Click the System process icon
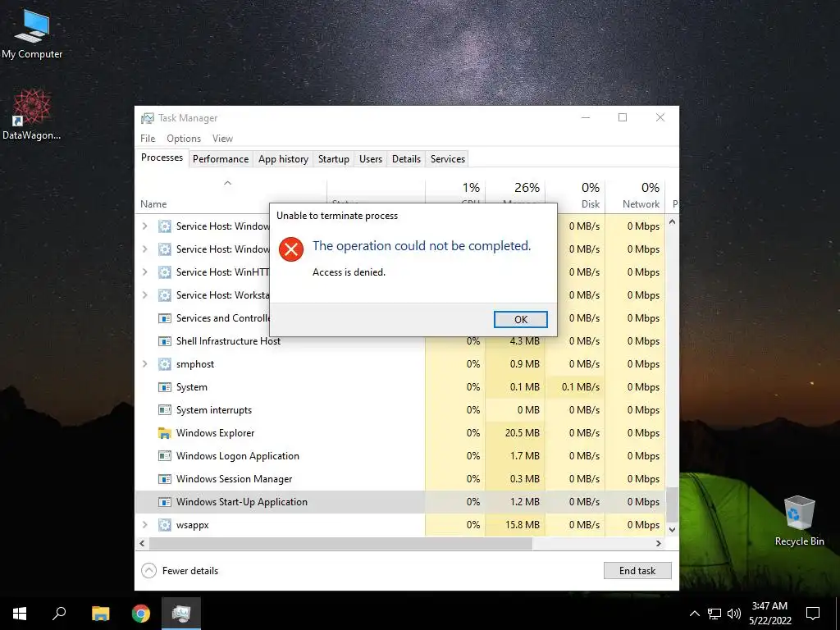Viewport: 840px width, 630px height. click(164, 387)
